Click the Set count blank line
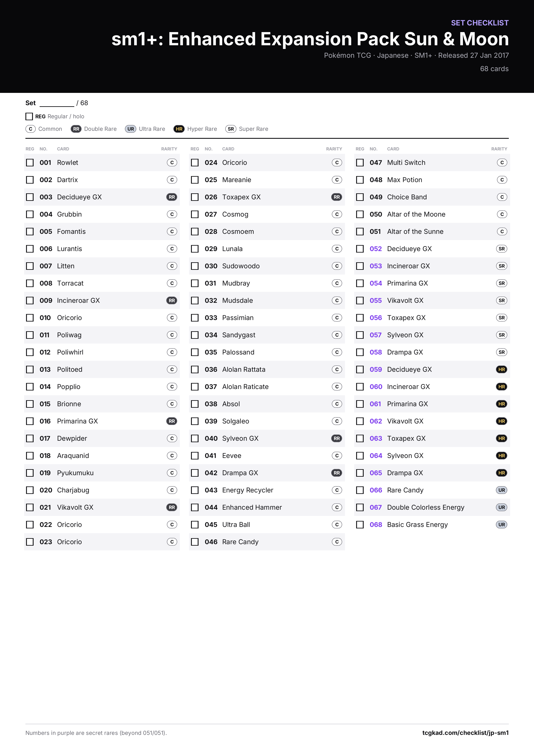534x756 pixels. [57, 103]
